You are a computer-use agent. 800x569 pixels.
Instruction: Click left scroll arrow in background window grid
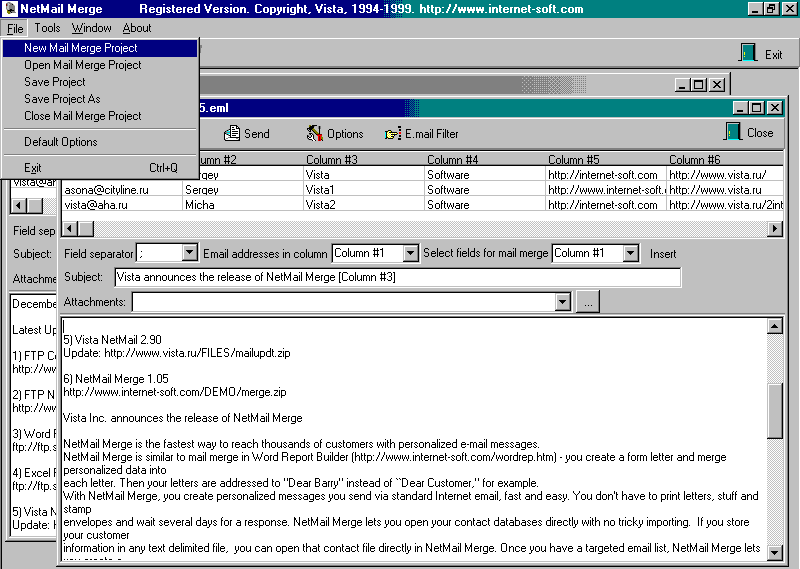pos(19,206)
